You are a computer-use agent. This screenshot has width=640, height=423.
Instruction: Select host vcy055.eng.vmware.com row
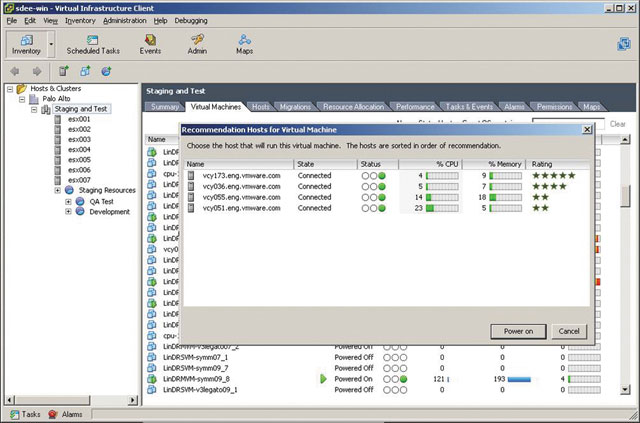387,197
